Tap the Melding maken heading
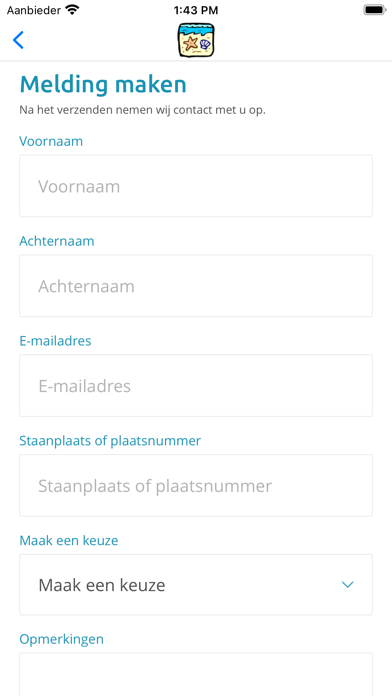This screenshot has width=392, height=696. (x=103, y=84)
